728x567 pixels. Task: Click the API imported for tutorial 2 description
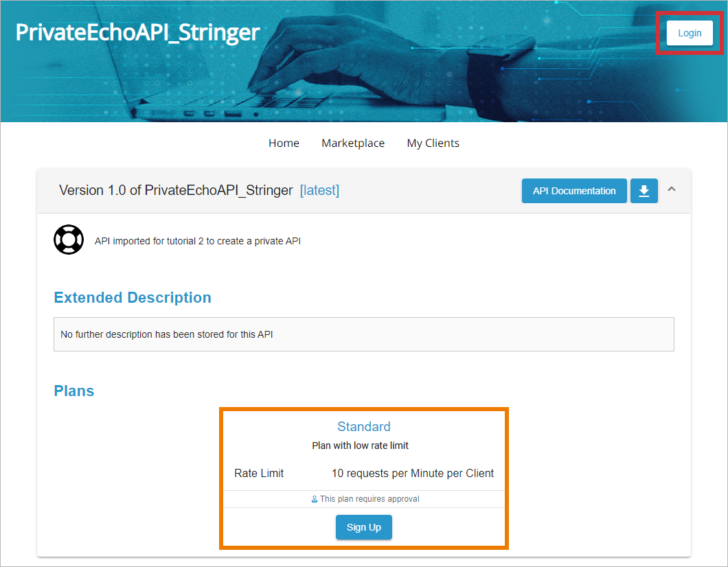[x=197, y=241]
